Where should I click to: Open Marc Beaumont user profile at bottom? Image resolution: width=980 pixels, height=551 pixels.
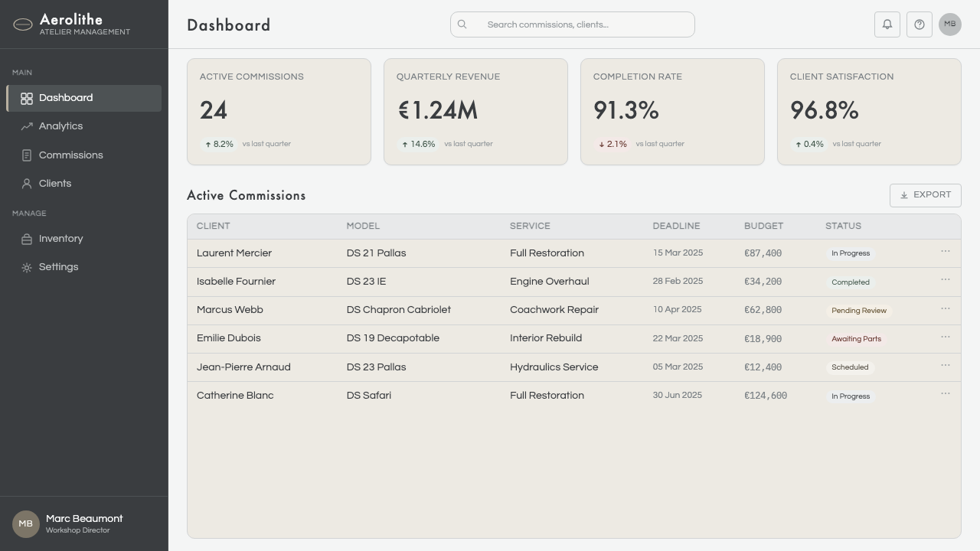point(84,524)
